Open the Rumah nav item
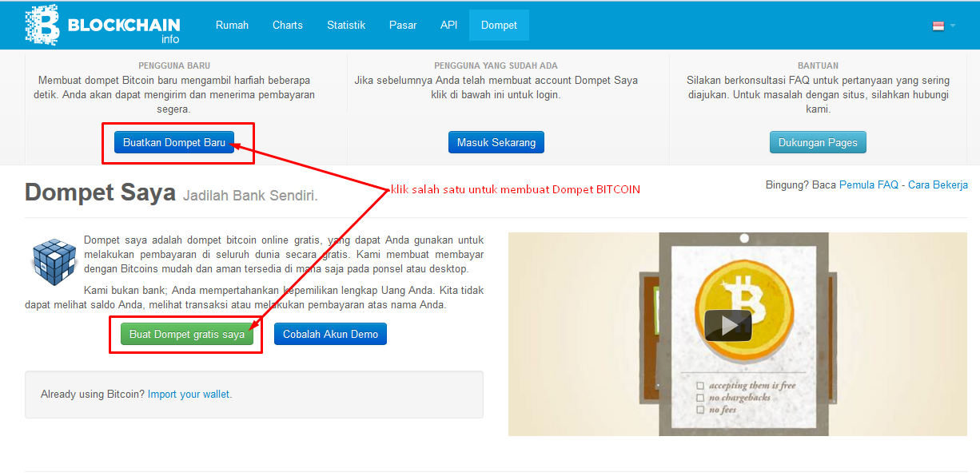The width and height of the screenshot is (980, 476). click(232, 25)
